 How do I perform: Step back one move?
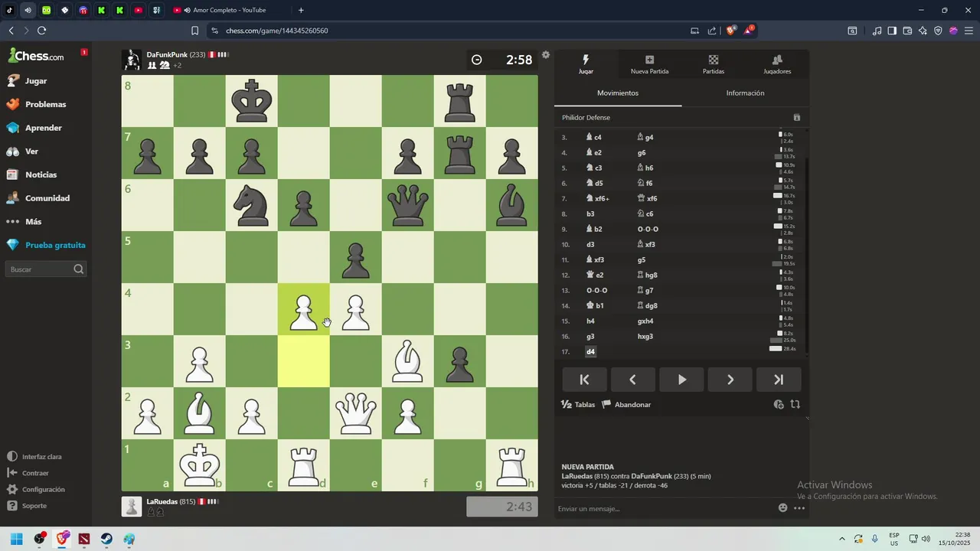(632, 380)
